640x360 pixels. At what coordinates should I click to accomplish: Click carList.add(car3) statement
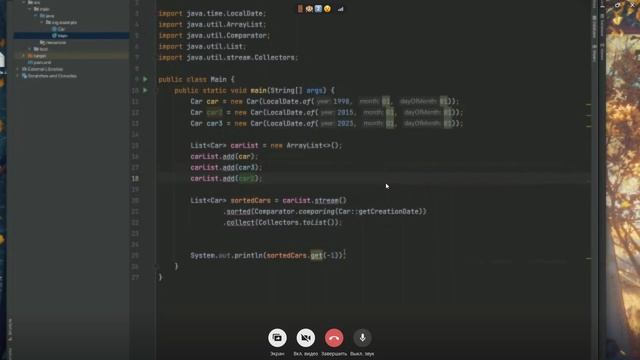(x=227, y=167)
